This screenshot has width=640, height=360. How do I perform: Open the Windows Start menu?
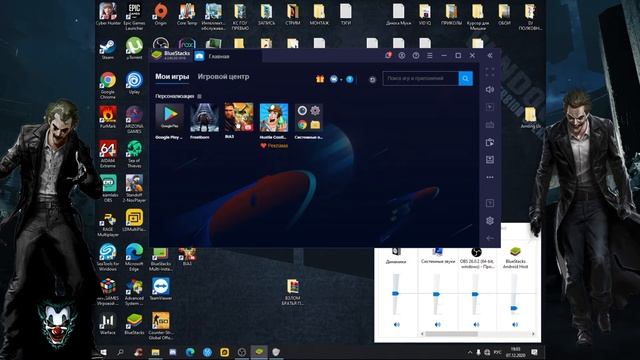[103, 352]
